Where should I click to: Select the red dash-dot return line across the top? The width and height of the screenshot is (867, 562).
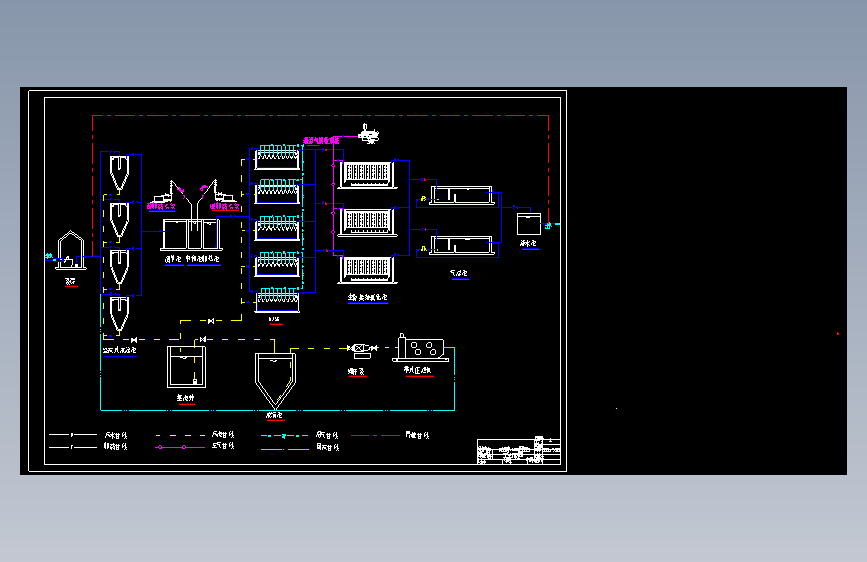[x=321, y=116]
